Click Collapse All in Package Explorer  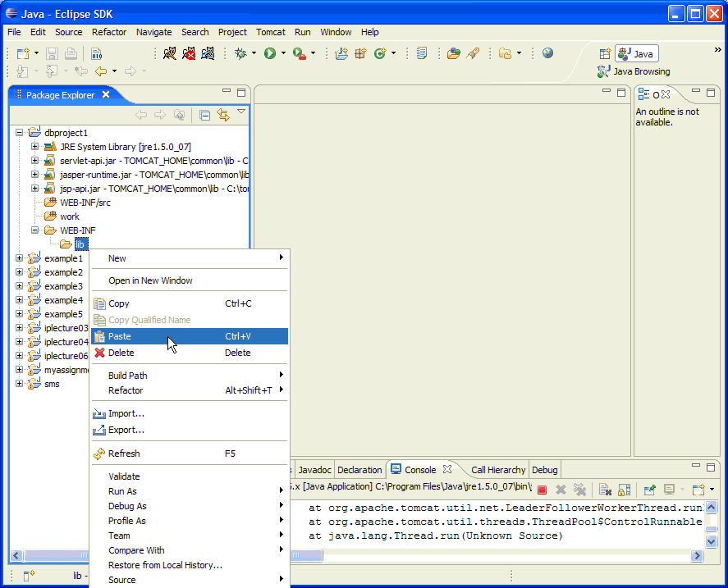click(x=204, y=116)
